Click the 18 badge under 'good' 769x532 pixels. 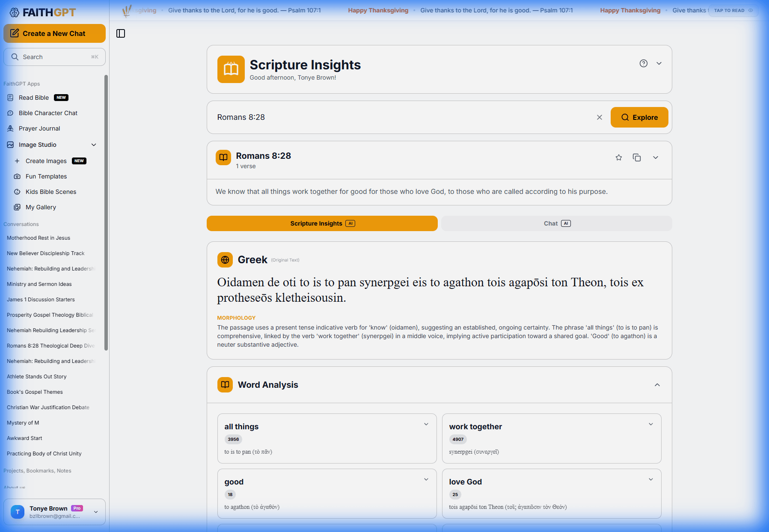pyautogui.click(x=230, y=494)
